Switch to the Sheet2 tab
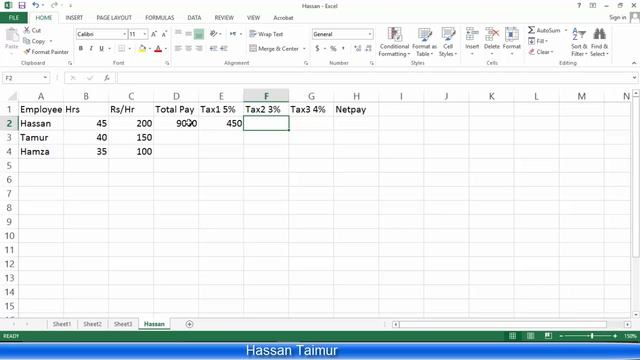Screen dimensions: 640x360 (x=92, y=324)
